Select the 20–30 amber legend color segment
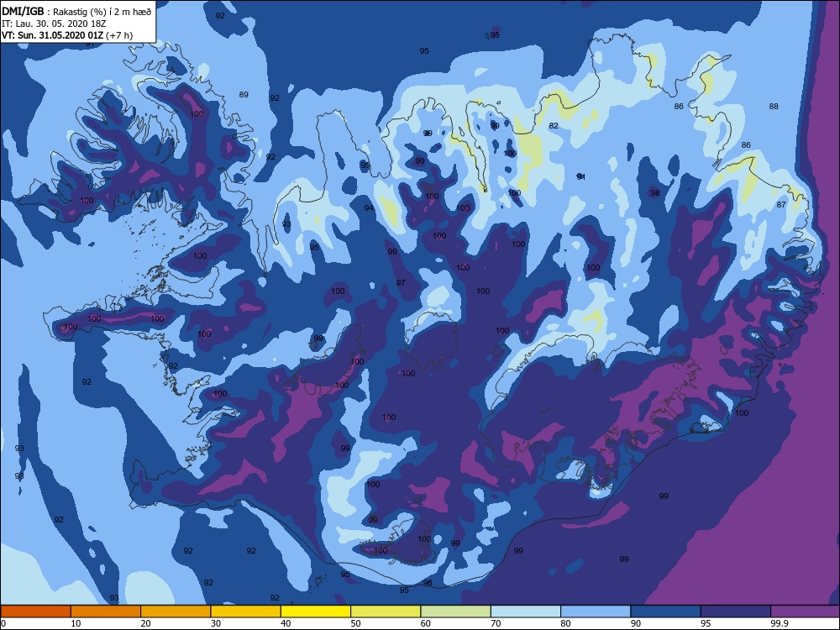840x630 pixels. [x=176, y=612]
